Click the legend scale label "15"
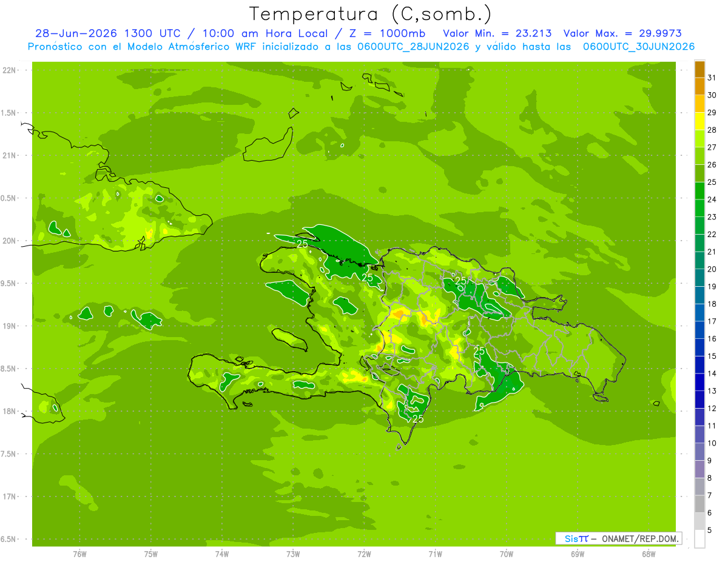 coord(712,356)
